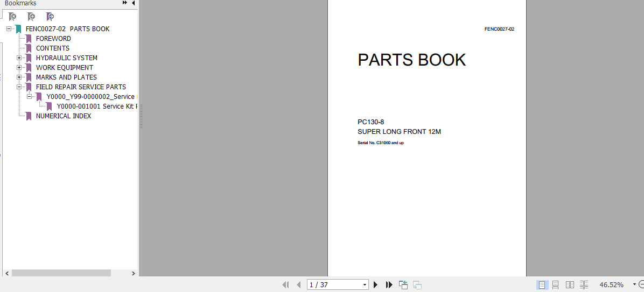The width and height of the screenshot is (644, 292).
Task: Collapse the FIELD REPAIR SERVICE PARTS bookmark
Action: (x=19, y=87)
